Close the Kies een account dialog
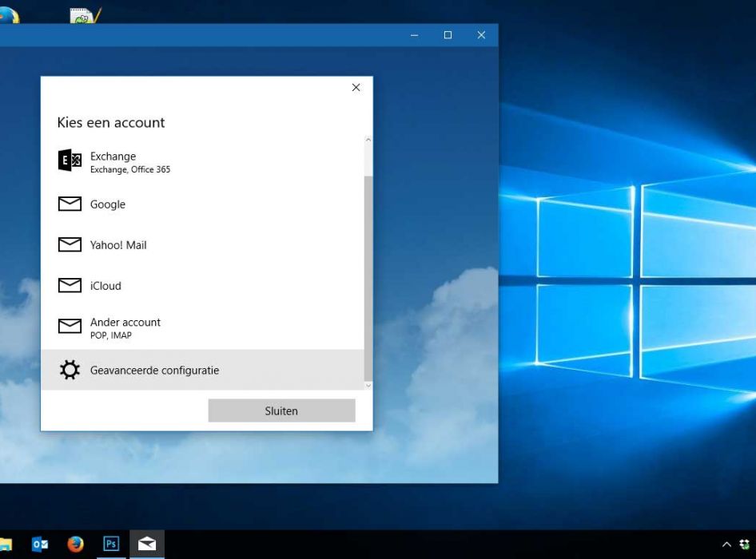Image resolution: width=756 pixels, height=559 pixels. 356,87
